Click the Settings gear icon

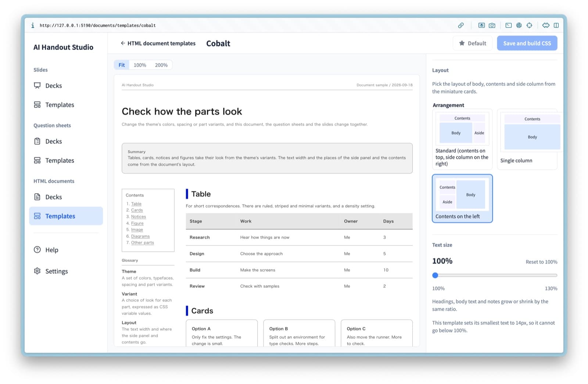[37, 271]
